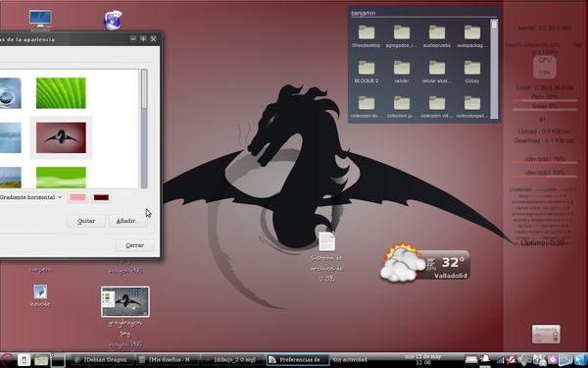Click the Quitar button

click(x=86, y=221)
